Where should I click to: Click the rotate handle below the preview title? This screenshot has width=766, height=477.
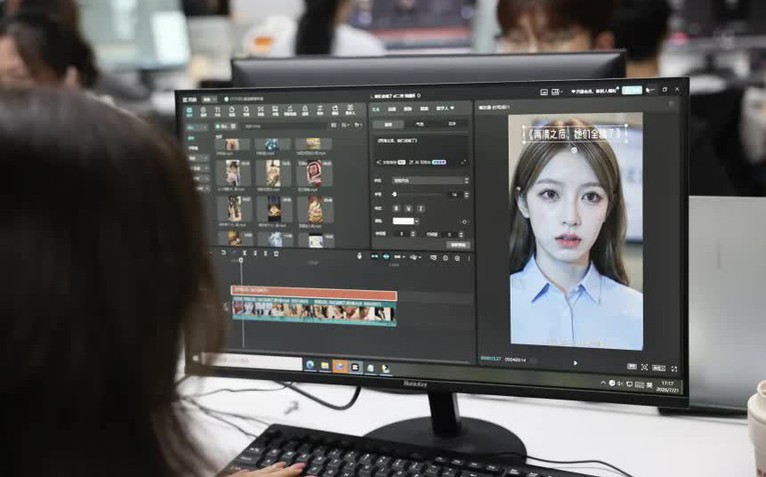[574, 150]
